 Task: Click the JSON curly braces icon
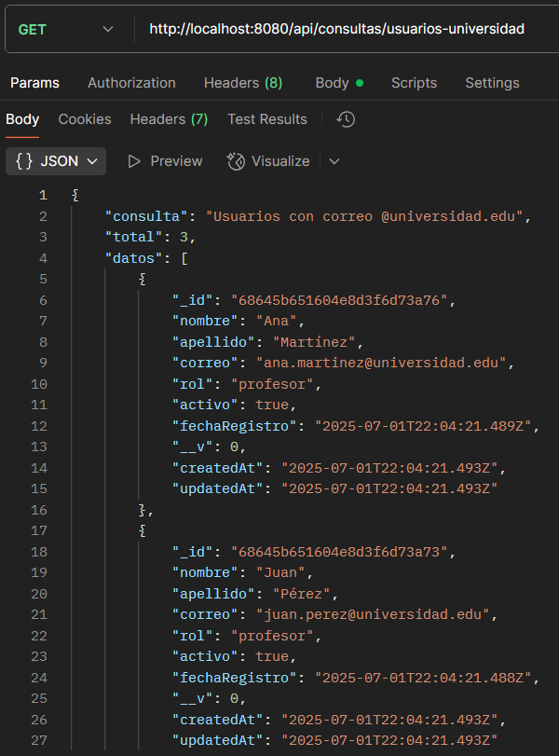tap(24, 161)
